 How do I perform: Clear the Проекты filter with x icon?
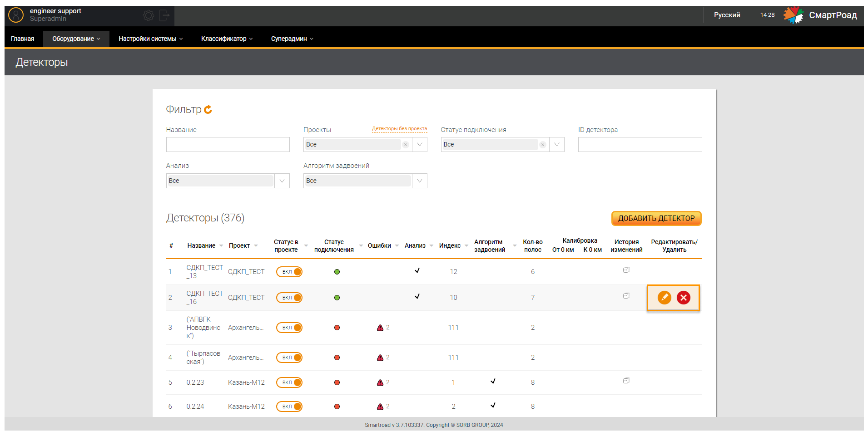[406, 145]
